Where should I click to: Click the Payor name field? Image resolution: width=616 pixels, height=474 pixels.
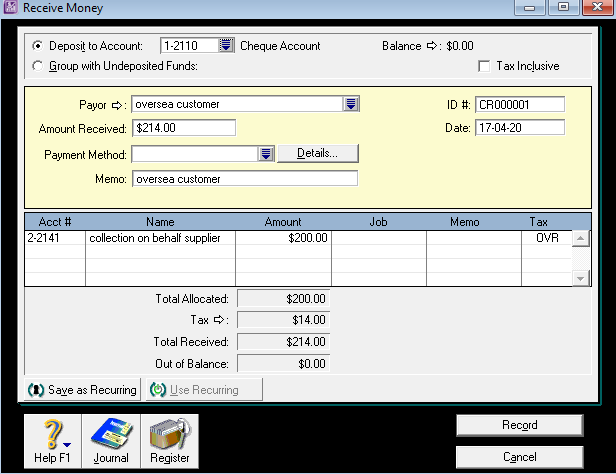coord(238,104)
